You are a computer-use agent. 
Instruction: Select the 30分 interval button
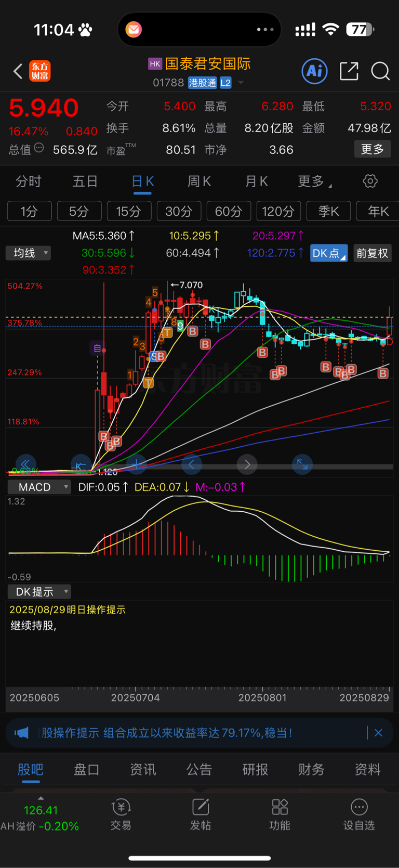pos(179,211)
